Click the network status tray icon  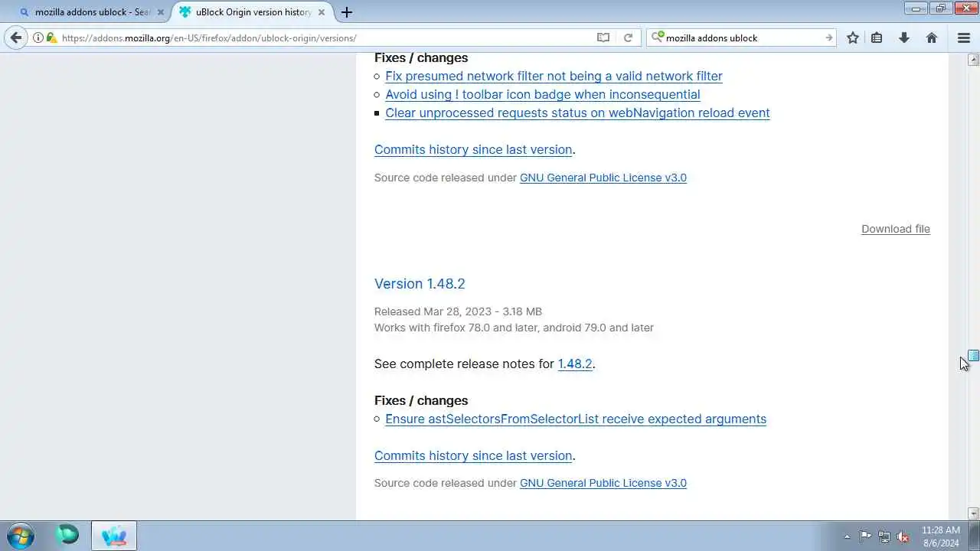click(x=884, y=536)
